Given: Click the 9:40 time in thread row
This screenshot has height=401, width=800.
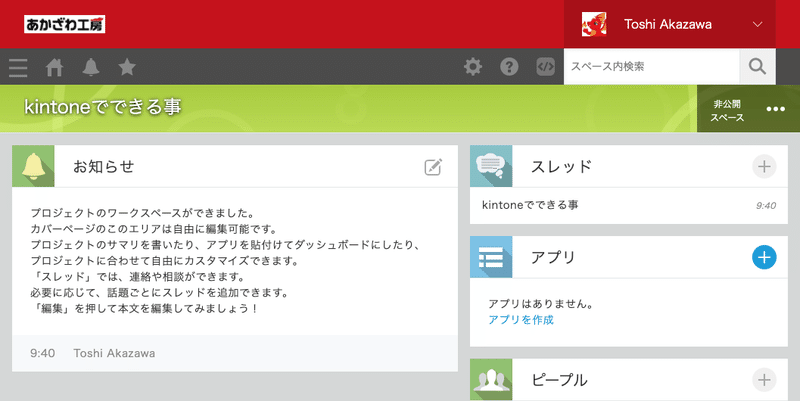Looking at the screenshot, I should tap(766, 206).
